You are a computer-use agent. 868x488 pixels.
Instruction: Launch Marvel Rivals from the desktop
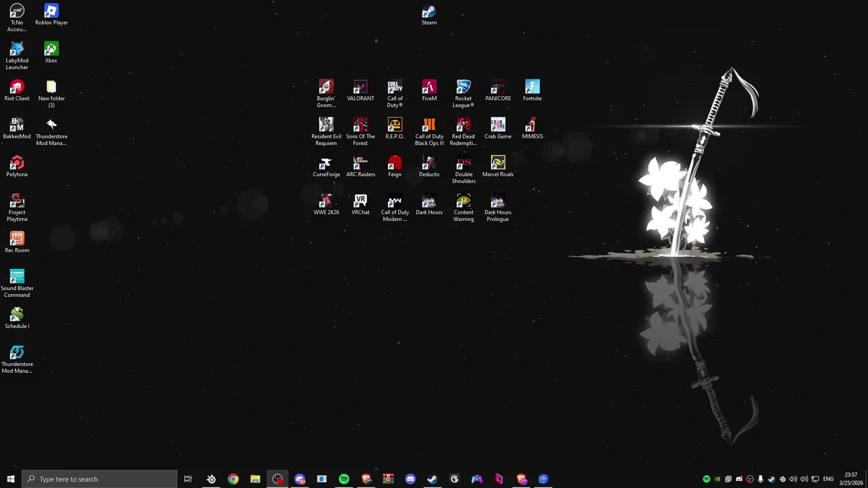pyautogui.click(x=498, y=167)
